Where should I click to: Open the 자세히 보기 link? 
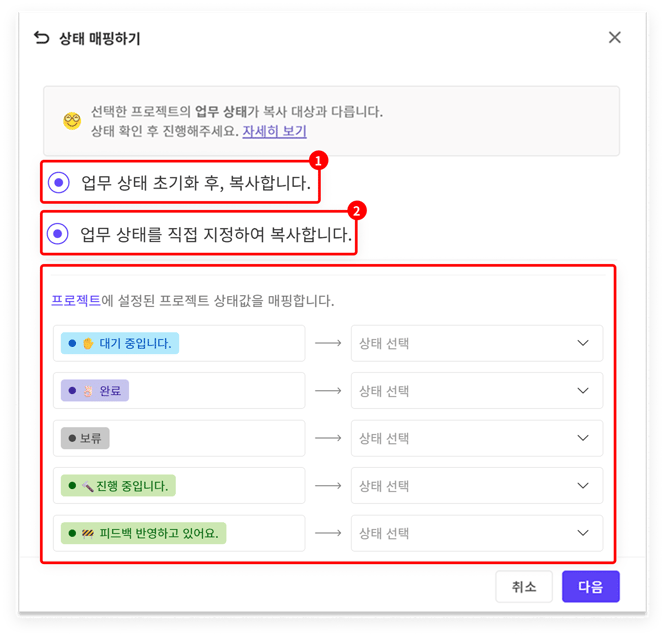point(274,131)
